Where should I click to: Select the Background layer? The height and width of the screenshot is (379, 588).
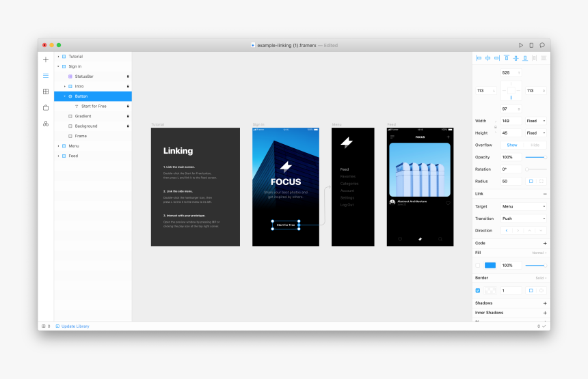[x=93, y=126]
